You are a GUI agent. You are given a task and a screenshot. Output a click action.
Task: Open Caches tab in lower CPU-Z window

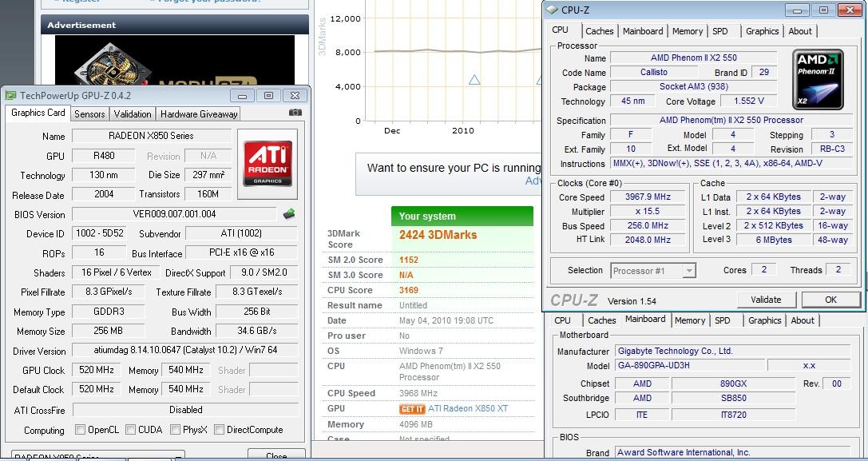click(x=602, y=320)
